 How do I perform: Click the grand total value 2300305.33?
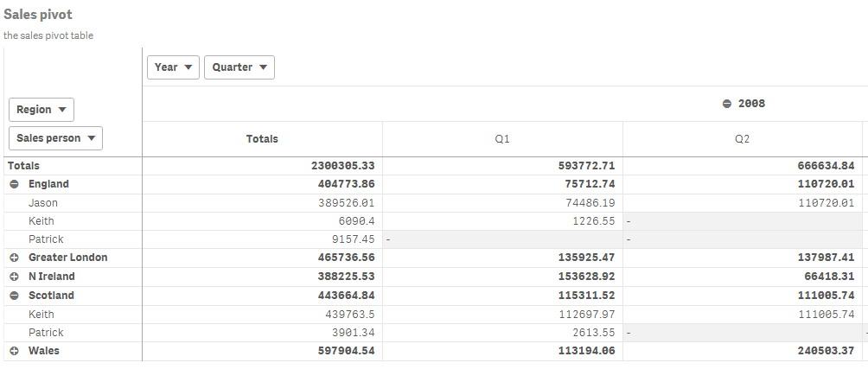(342, 165)
